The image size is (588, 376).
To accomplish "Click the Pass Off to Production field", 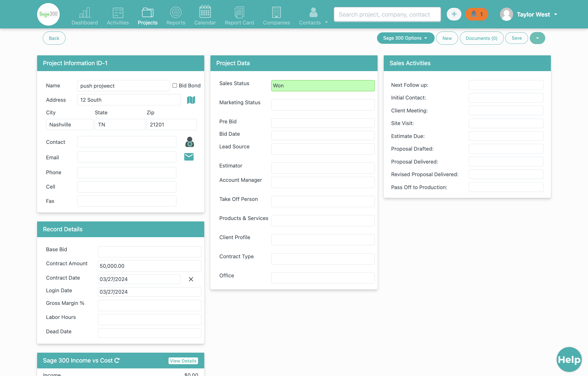I will coord(506,187).
